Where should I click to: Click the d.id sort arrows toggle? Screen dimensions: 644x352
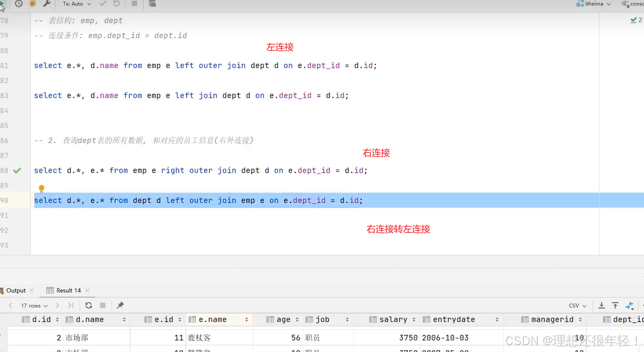57,319
